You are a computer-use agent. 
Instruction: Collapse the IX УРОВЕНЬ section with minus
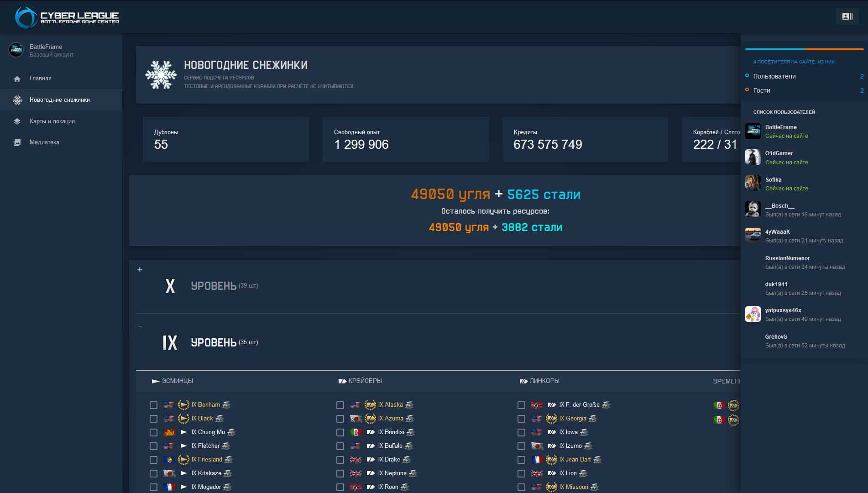pyautogui.click(x=140, y=326)
